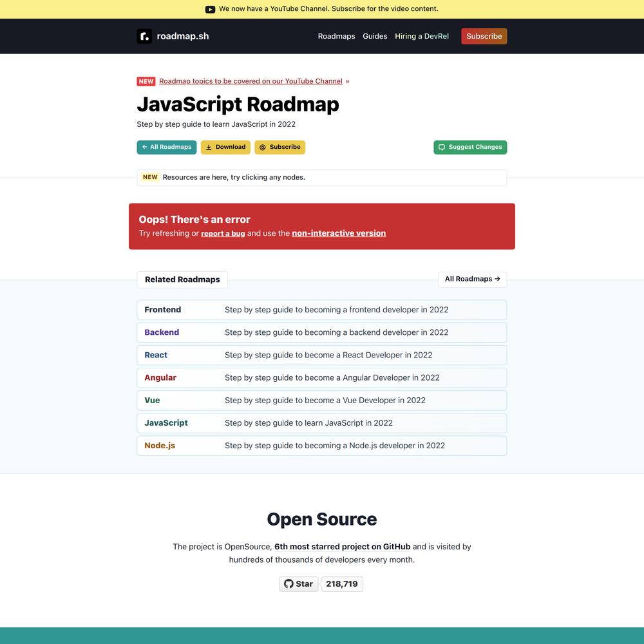Open the Guides nav item
This screenshot has height=644, width=644.
click(x=375, y=36)
